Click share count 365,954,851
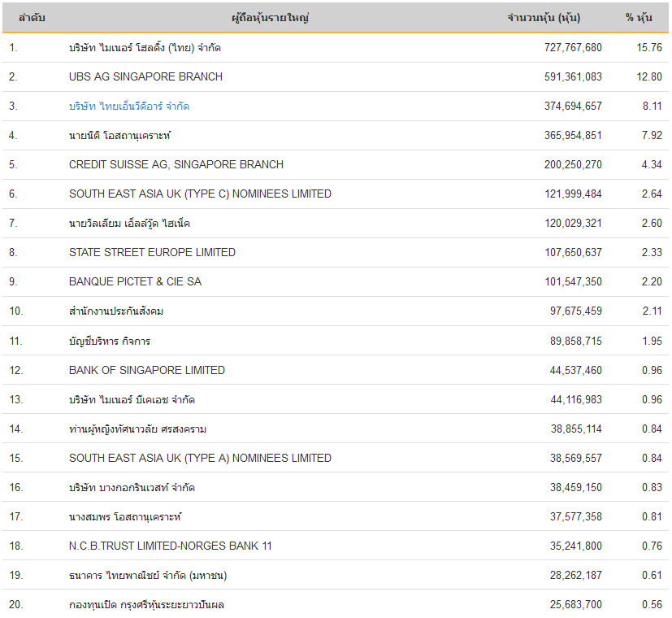Screen dimensions: 672x618 pyautogui.click(x=573, y=136)
